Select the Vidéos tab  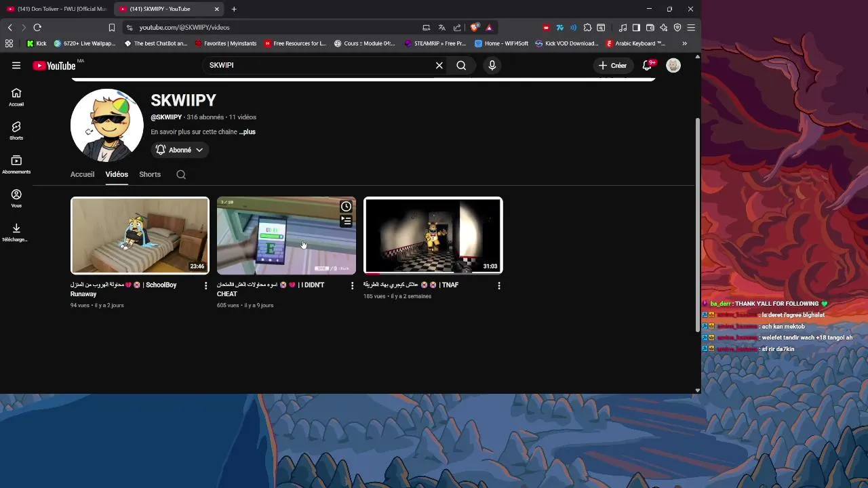pos(117,174)
